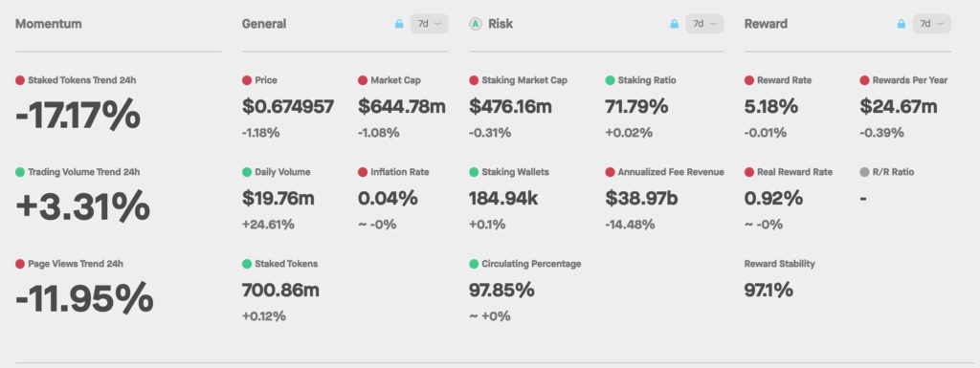Screen dimensions: 980x368
Task: Click the lock icon in Risk header
Action: pos(674,24)
